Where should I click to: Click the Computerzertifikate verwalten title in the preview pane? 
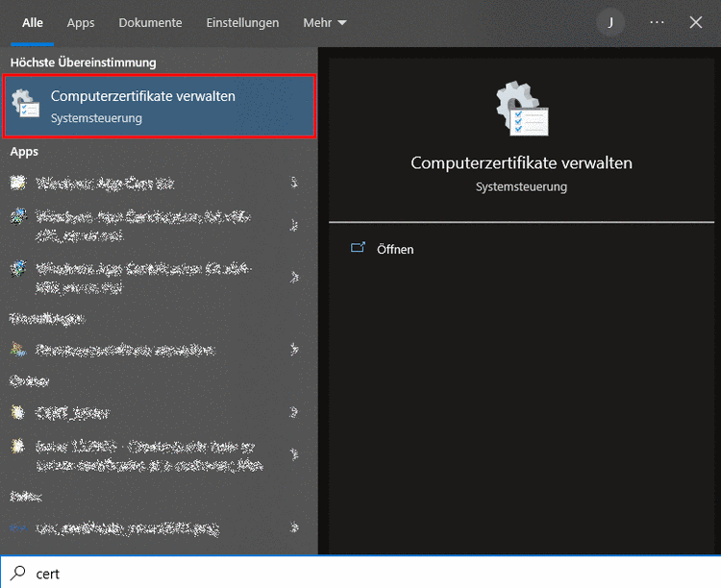tap(521, 162)
